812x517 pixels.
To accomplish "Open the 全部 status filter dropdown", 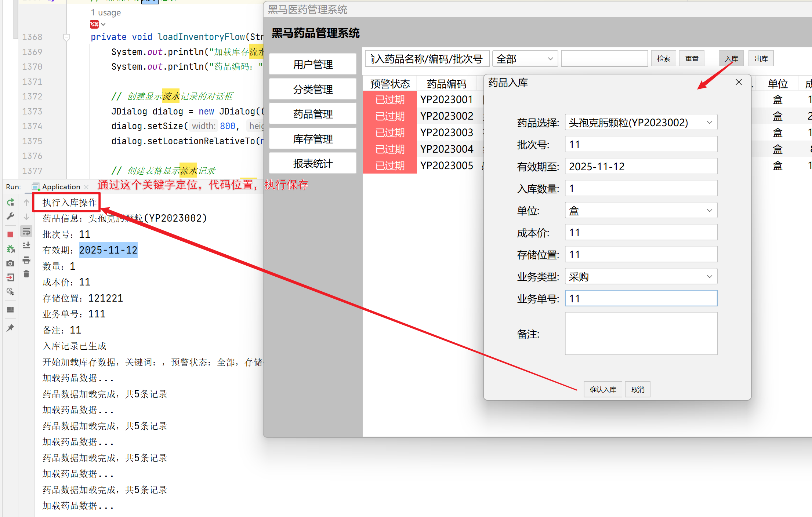I will coord(525,59).
